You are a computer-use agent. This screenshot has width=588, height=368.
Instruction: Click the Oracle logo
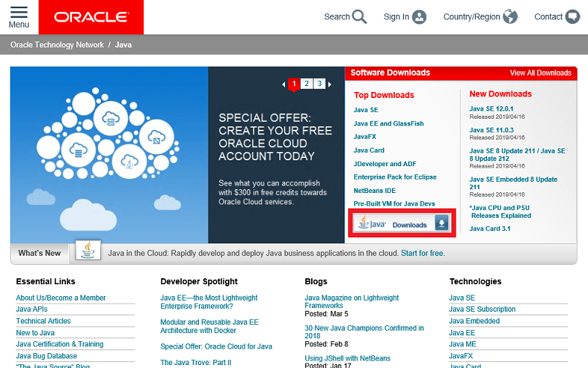[91, 17]
